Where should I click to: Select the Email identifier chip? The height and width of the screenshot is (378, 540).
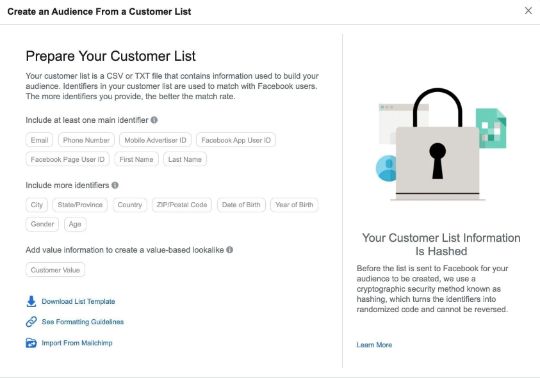click(39, 140)
